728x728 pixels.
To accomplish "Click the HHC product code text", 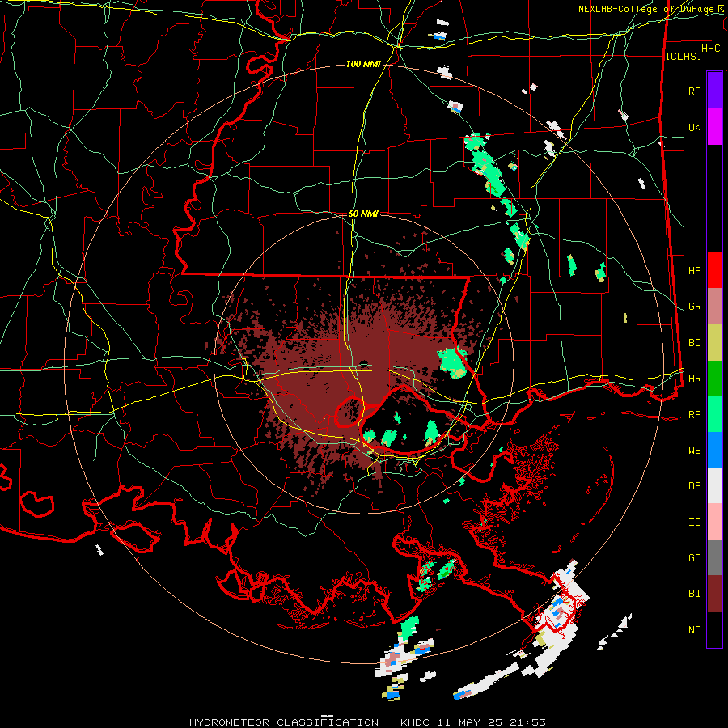I will (710, 49).
